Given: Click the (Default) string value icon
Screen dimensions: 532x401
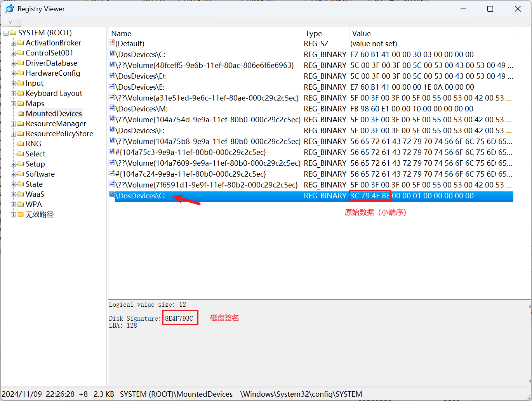Looking at the screenshot, I should [x=112, y=43].
